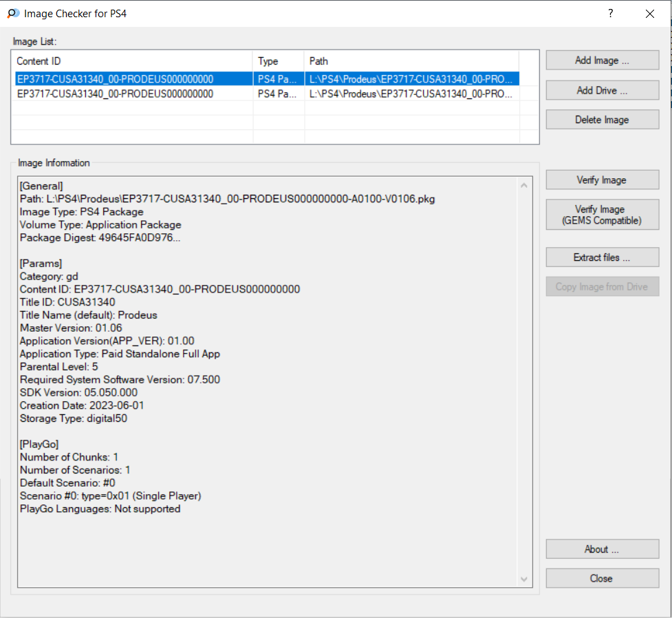Click the Delete Image button
This screenshot has height=618, width=672.
(602, 120)
